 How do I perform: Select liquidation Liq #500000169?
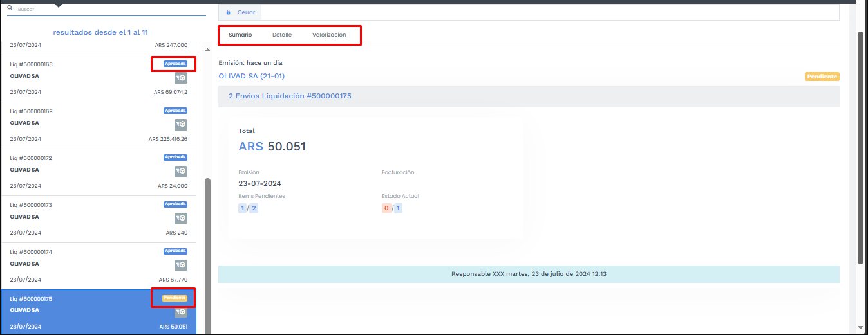pos(99,126)
